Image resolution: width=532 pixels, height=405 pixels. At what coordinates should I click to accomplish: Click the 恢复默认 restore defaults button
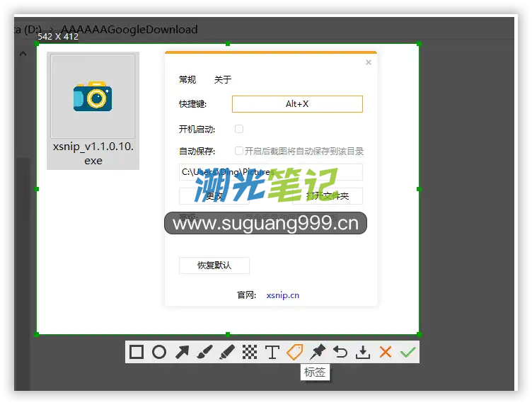[214, 266]
